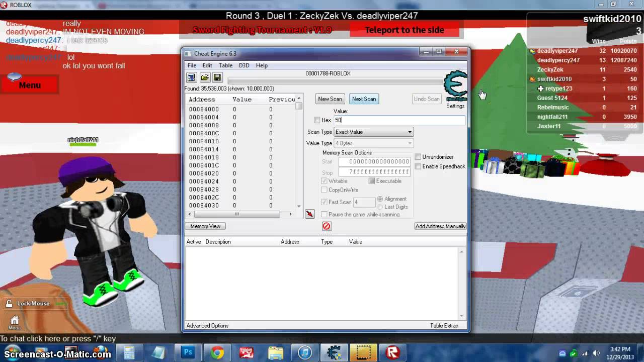Click the system clock 3:42 PM
The width and height of the screenshot is (644, 362).
coord(619,349)
